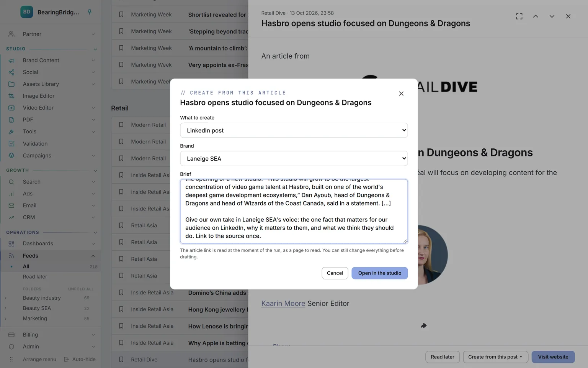
Task: Click the Cancel button in dialog
Action: point(335,273)
